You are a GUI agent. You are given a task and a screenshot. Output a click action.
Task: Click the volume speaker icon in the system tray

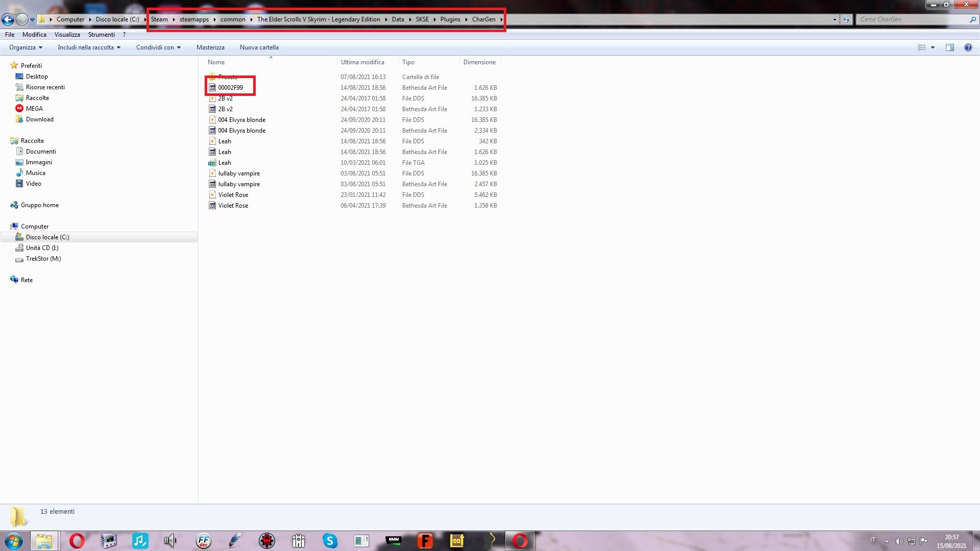[899, 541]
